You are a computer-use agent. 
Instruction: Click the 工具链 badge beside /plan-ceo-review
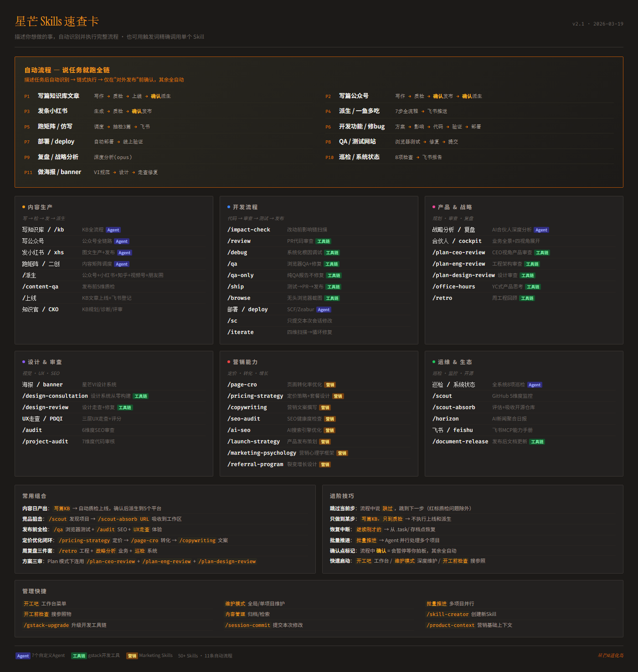[x=542, y=252]
